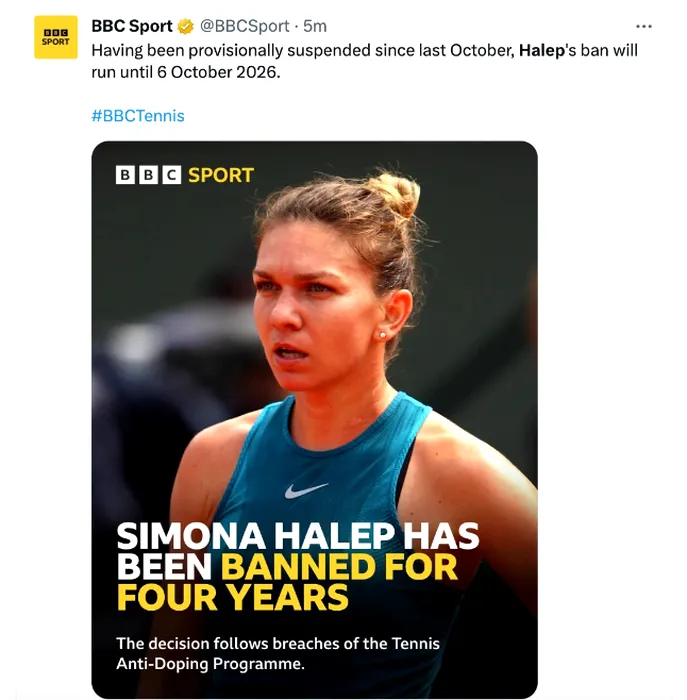687x700 pixels.
Task: Click 'provisionally suspended' in the tweet body
Action: coord(279,50)
